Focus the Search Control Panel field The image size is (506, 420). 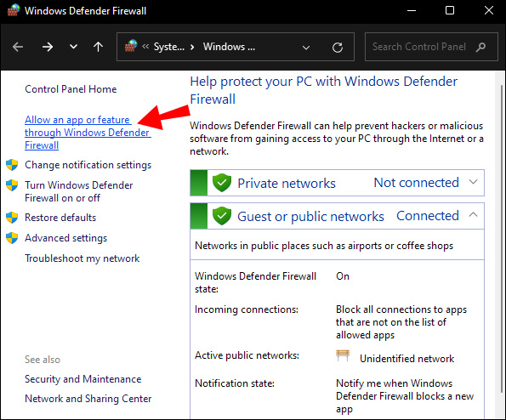[431, 47]
